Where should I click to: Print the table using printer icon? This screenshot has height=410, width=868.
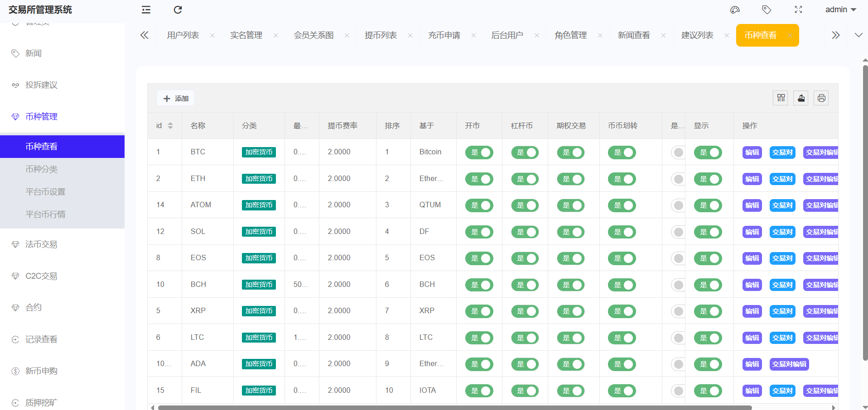pos(821,98)
